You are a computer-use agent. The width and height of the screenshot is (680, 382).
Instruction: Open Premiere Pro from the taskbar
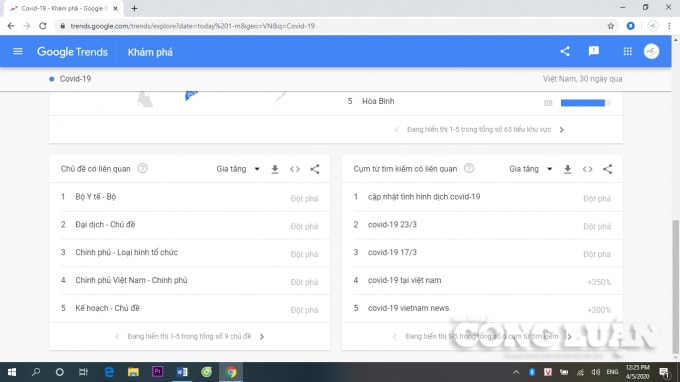coord(157,372)
